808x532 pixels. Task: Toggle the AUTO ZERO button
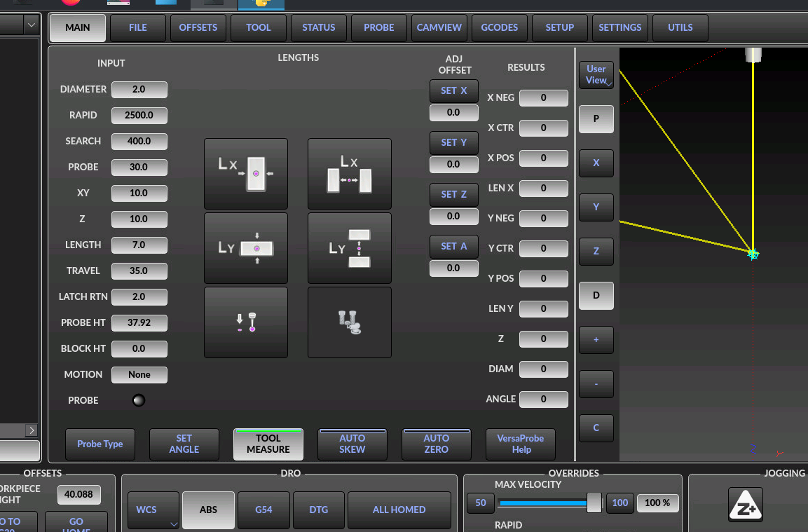click(x=436, y=444)
